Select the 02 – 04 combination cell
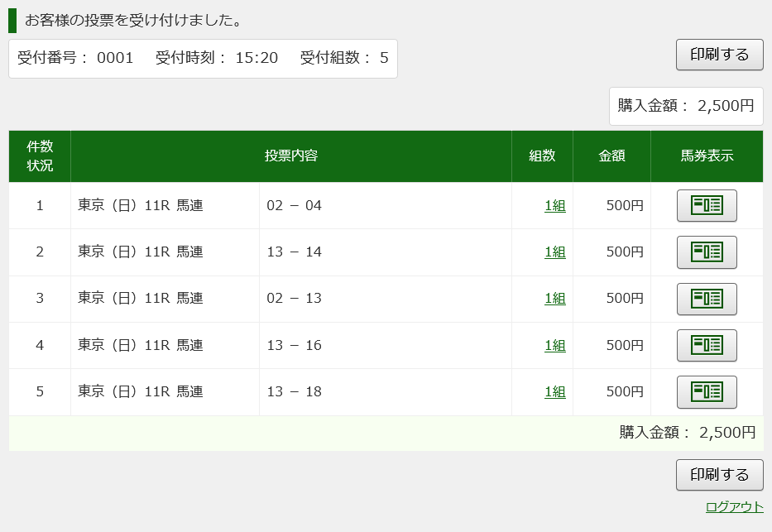The image size is (772, 532). coord(386,206)
